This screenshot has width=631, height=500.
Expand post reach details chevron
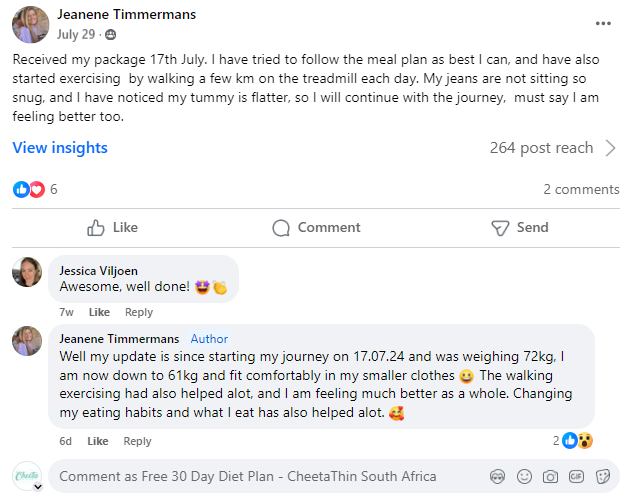tap(611, 148)
